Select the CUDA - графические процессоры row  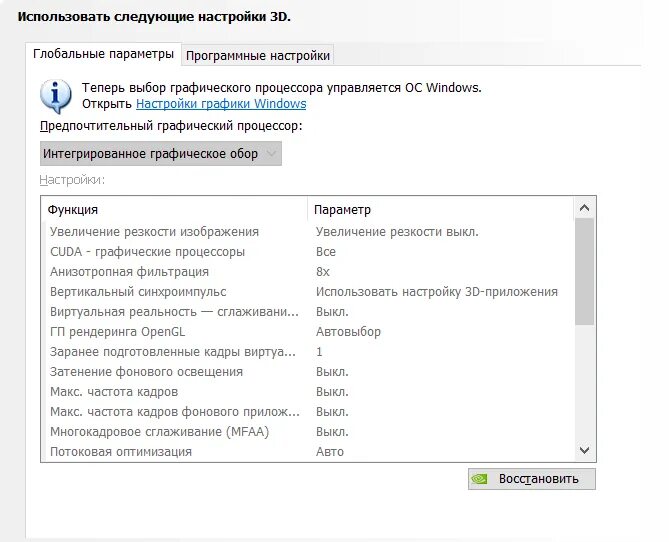point(308,252)
